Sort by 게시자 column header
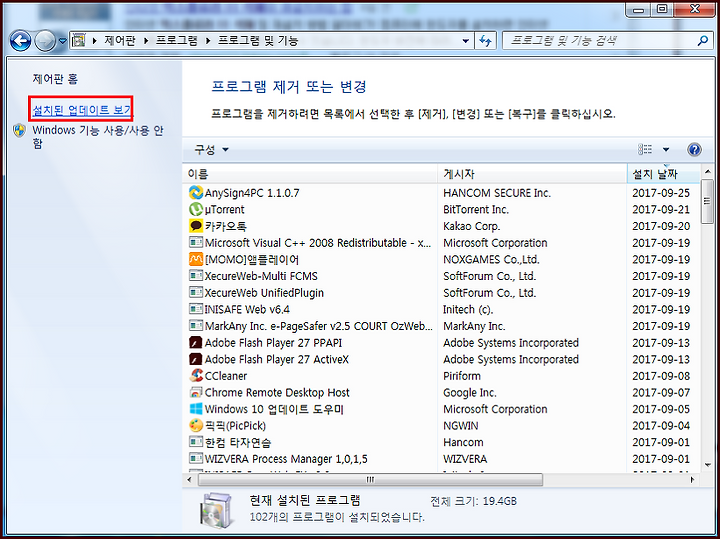The height and width of the screenshot is (539, 720). coord(532,174)
